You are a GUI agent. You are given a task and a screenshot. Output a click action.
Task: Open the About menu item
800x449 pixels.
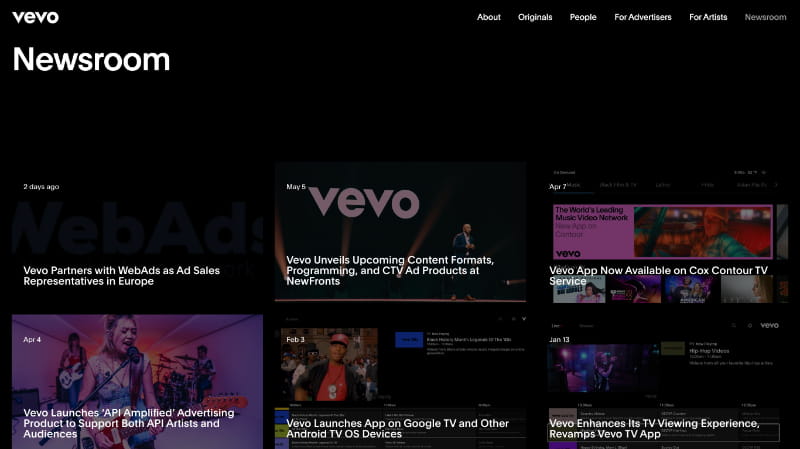[489, 17]
